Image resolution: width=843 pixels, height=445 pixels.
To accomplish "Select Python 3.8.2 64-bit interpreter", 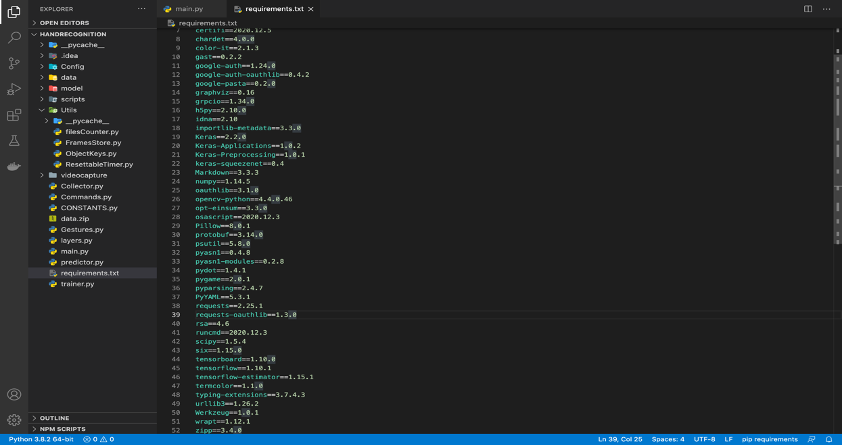I will (x=41, y=439).
